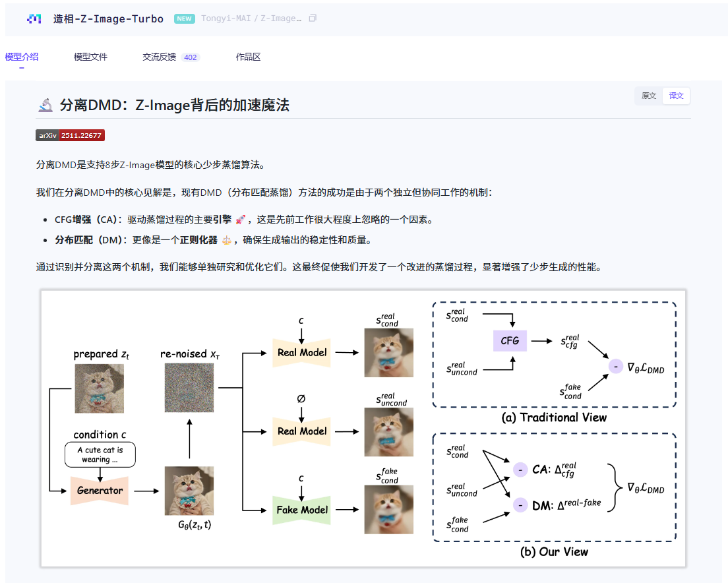Click the green Fake Model block
This screenshot has width=728, height=583.
pyautogui.click(x=301, y=510)
